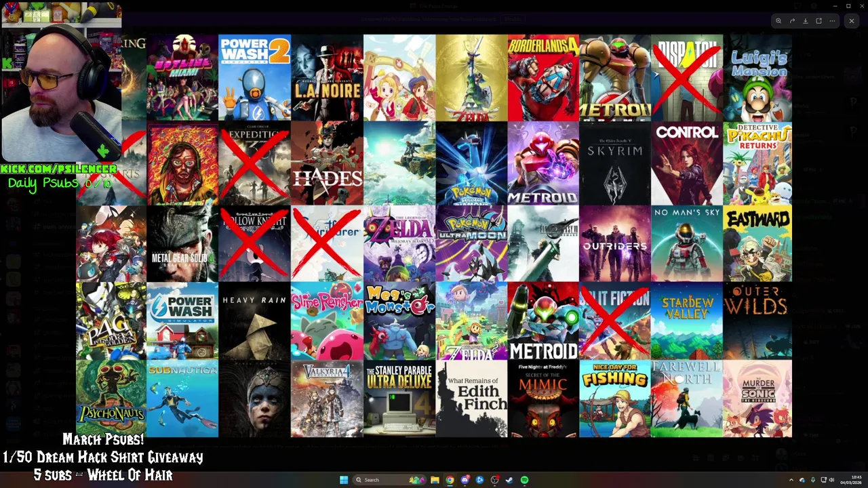
Task: Select the Borderlands 4 cover
Action: click(x=543, y=78)
